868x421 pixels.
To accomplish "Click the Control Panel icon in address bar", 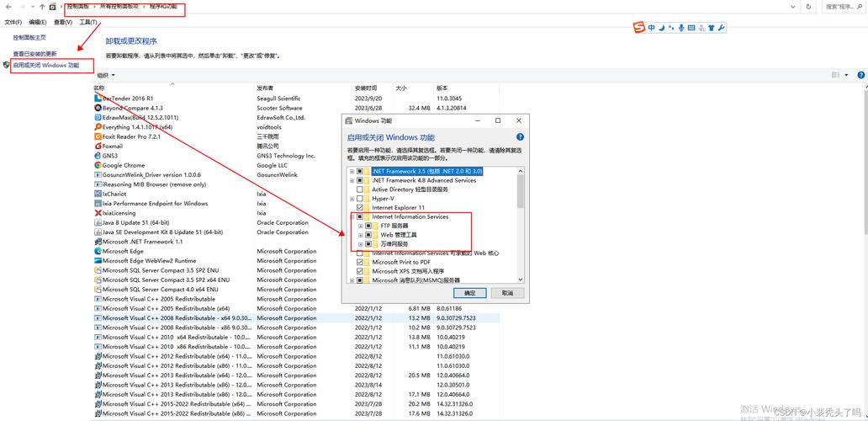I will (53, 7).
